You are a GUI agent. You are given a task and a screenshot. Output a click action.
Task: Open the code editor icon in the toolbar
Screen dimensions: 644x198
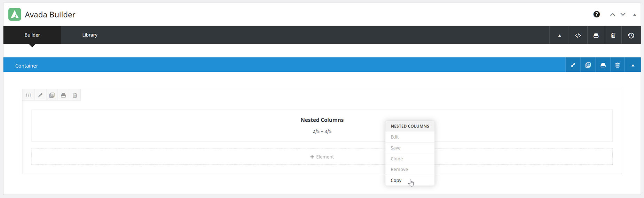click(x=578, y=35)
